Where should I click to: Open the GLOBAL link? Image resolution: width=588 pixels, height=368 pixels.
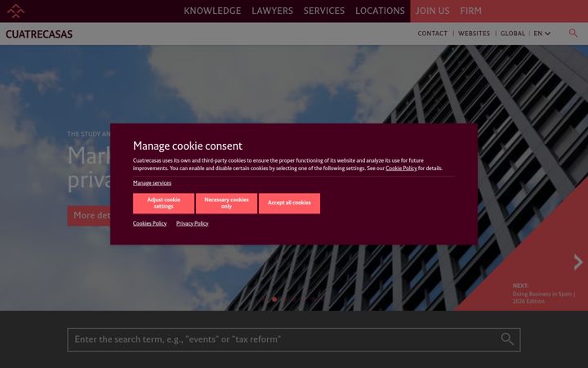pos(513,34)
